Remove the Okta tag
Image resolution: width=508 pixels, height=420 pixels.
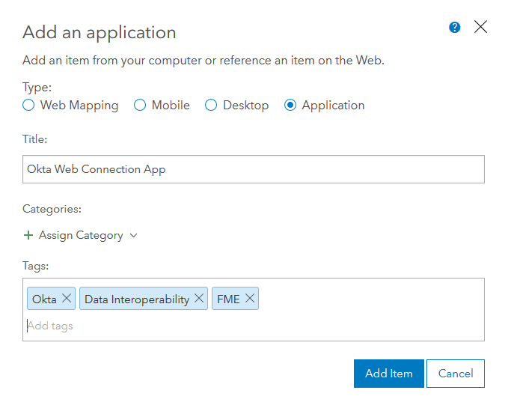(67, 298)
